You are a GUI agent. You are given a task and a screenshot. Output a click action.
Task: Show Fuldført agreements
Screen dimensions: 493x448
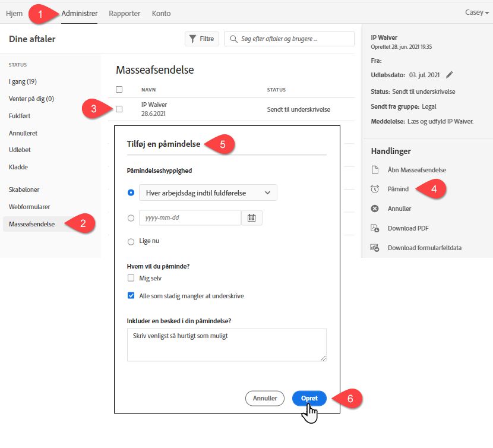[20, 116]
